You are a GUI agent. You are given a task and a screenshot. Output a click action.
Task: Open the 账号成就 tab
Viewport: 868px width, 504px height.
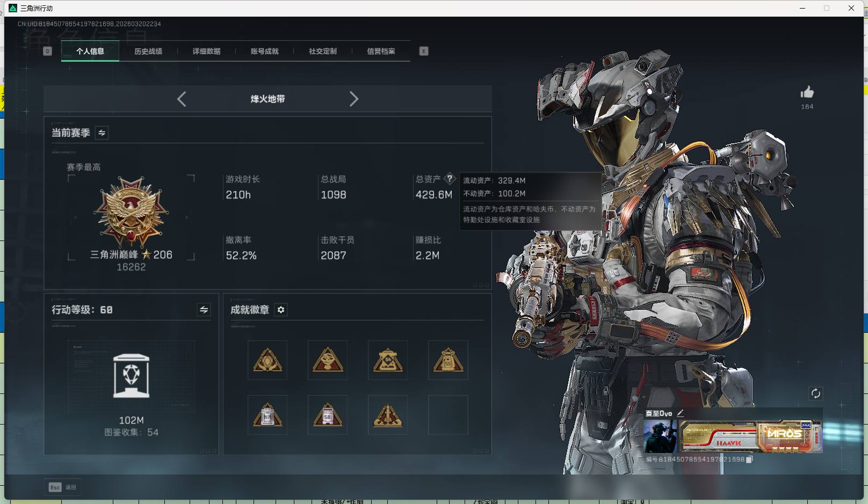(264, 51)
